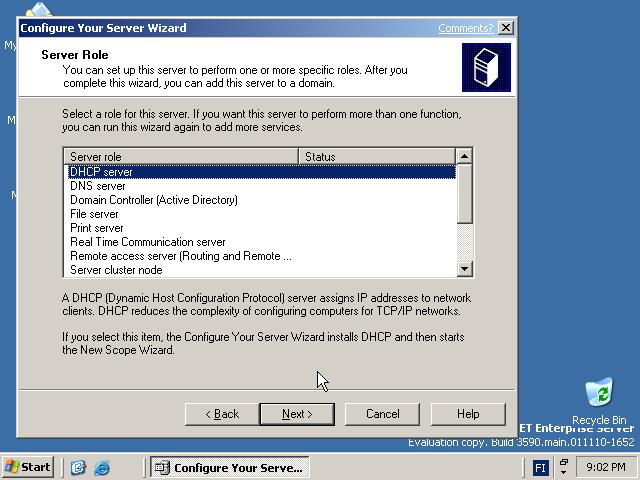Cancel the Configure Your Server Wizard
The image size is (640, 480).
(x=382, y=414)
